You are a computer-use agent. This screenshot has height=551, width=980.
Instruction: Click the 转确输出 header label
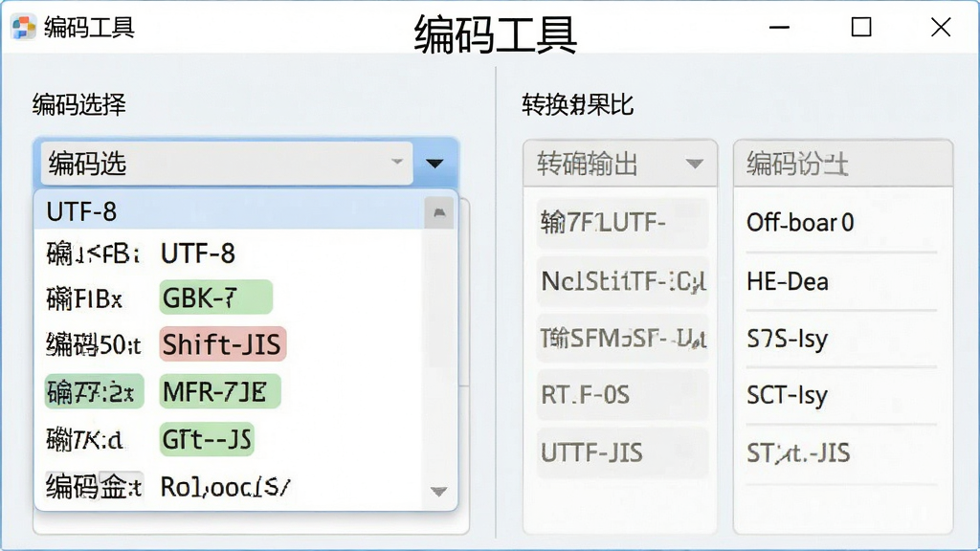click(588, 165)
